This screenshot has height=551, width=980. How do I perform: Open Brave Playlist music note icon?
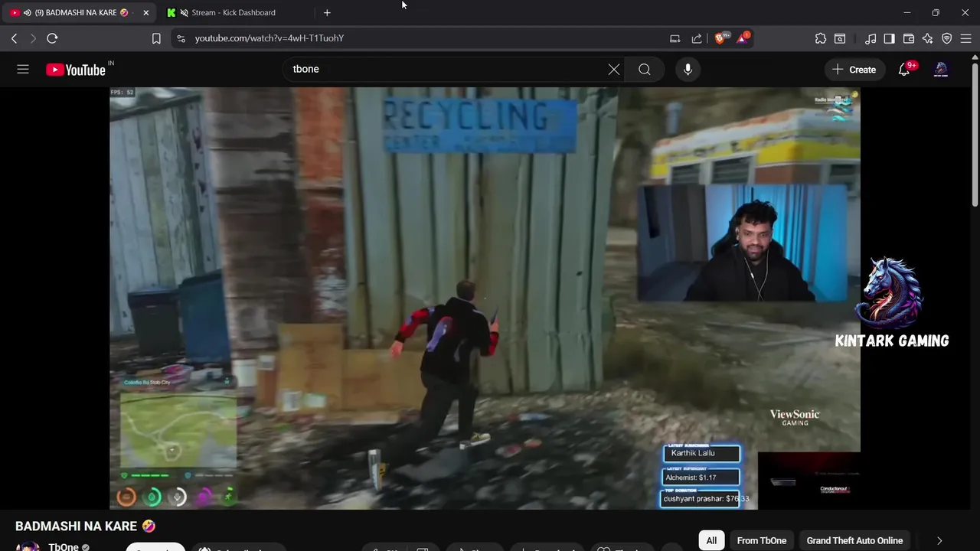(x=871, y=38)
